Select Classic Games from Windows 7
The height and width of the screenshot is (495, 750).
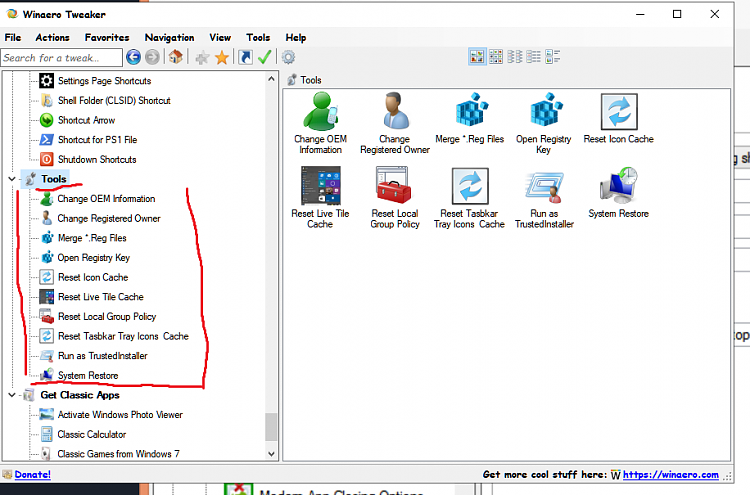(x=118, y=453)
